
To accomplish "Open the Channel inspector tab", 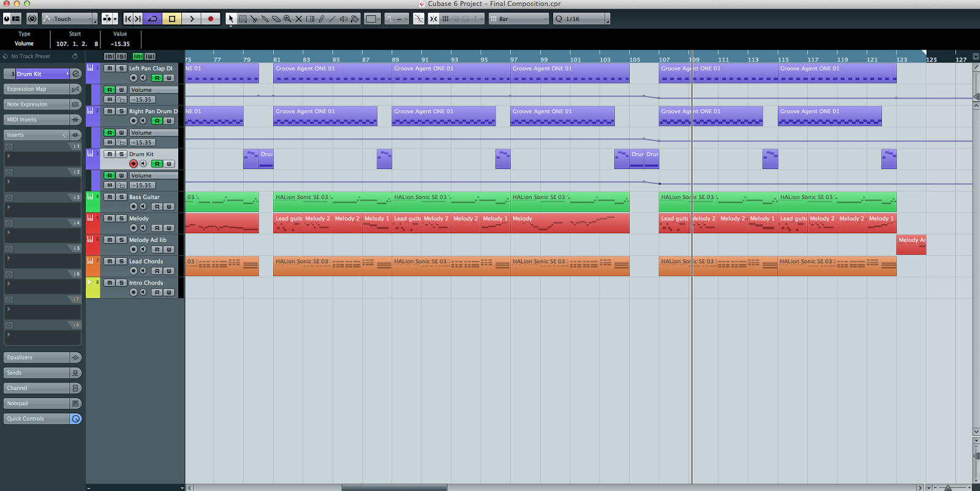I will (43, 388).
